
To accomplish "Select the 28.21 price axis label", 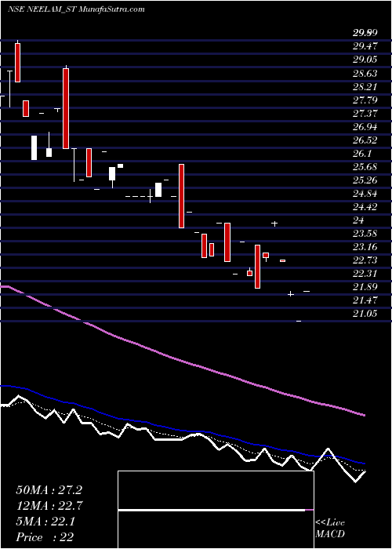I will click(365, 86).
